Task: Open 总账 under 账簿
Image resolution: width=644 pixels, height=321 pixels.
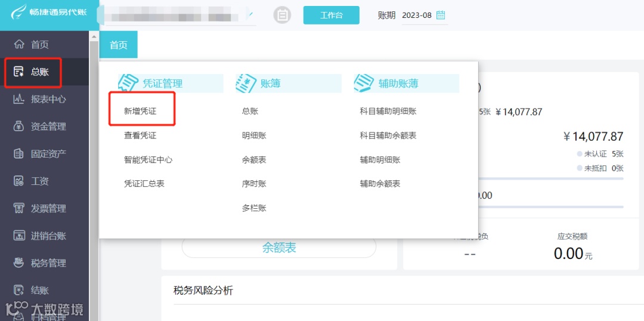Action: [x=250, y=111]
